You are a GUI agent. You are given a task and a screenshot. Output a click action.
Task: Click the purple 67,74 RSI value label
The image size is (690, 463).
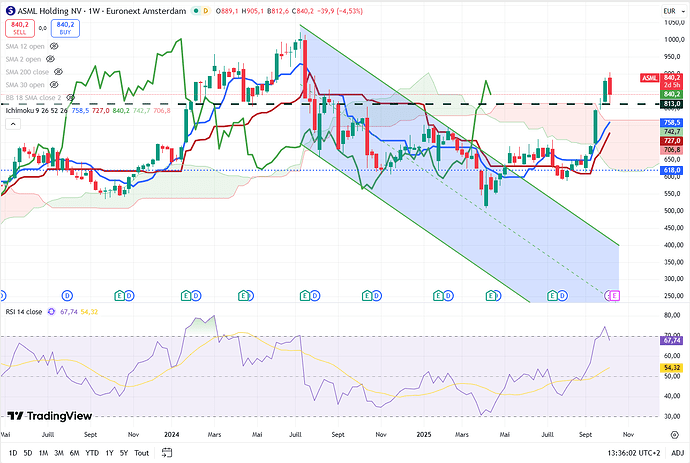click(671, 340)
